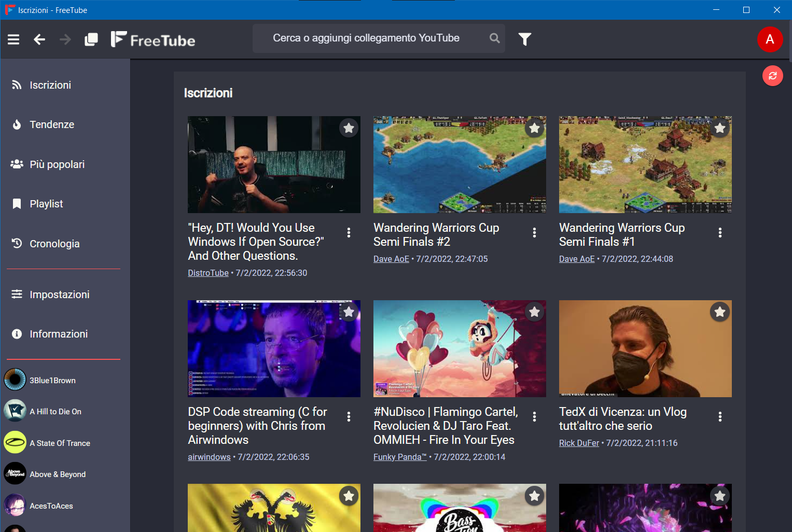Toggle the save star on the DistroTube video
The width and height of the screenshot is (792, 532).
349,128
